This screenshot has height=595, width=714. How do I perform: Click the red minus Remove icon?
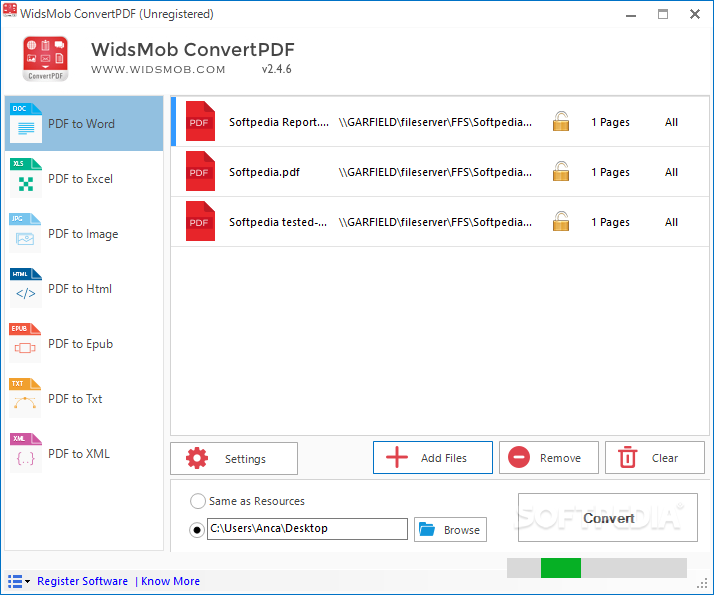click(519, 457)
